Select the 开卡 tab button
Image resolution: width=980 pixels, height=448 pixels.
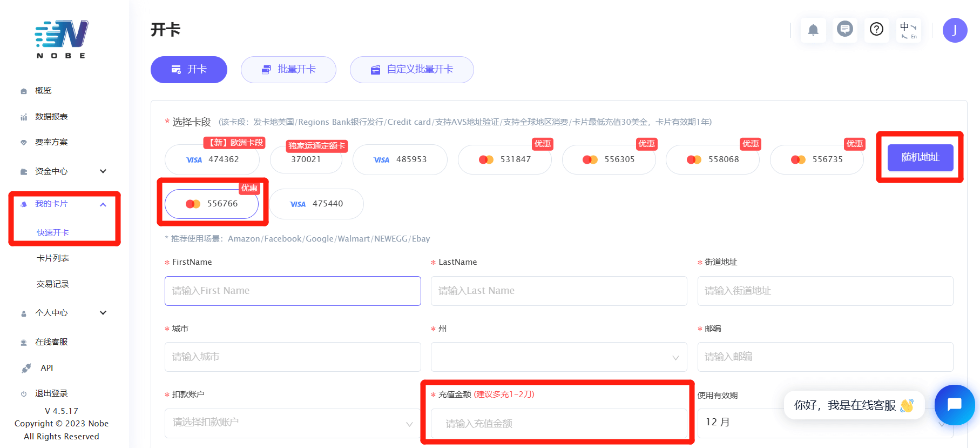189,70
